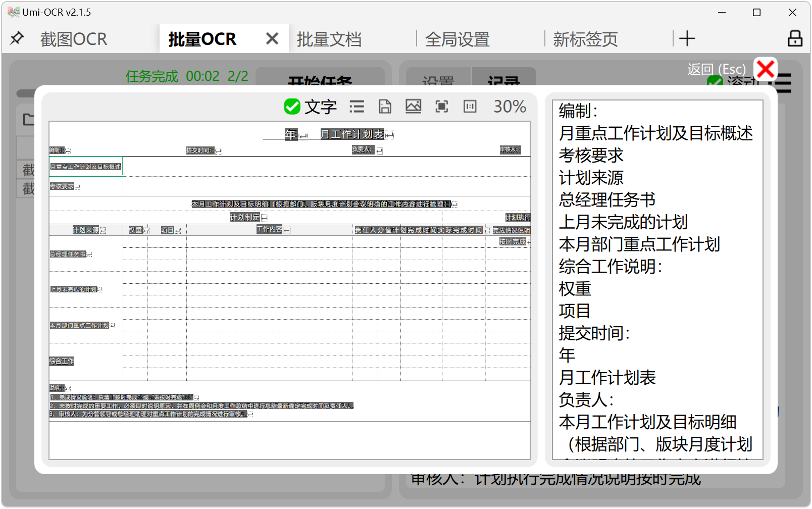Image resolution: width=812 pixels, height=509 pixels.
Task: Click the 综合工作说明: result line
Action: pos(611,266)
